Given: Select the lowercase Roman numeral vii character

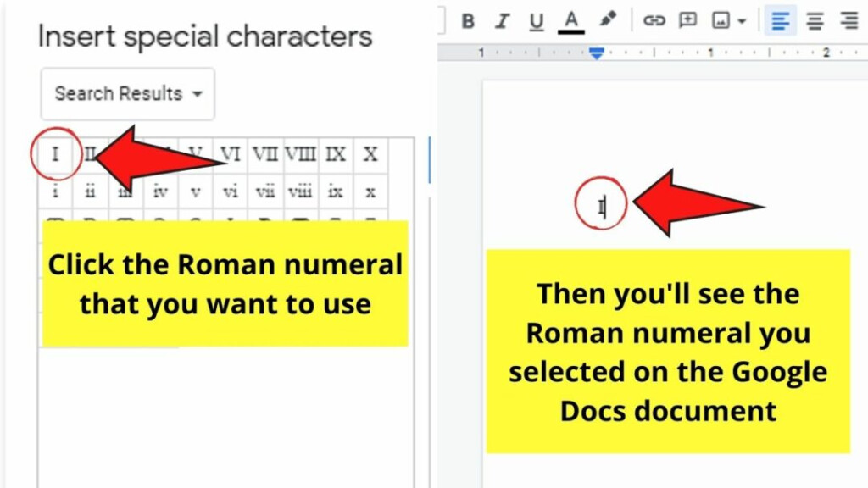Looking at the screenshot, I should [x=265, y=191].
